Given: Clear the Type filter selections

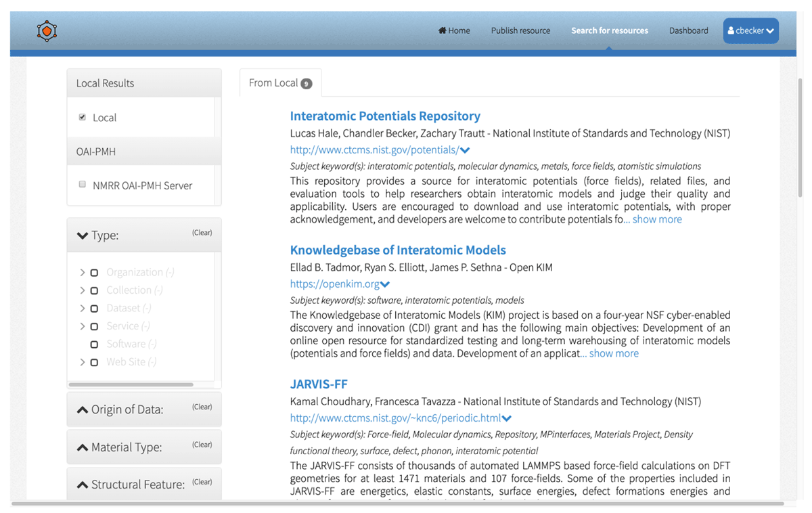Looking at the screenshot, I should (x=202, y=233).
